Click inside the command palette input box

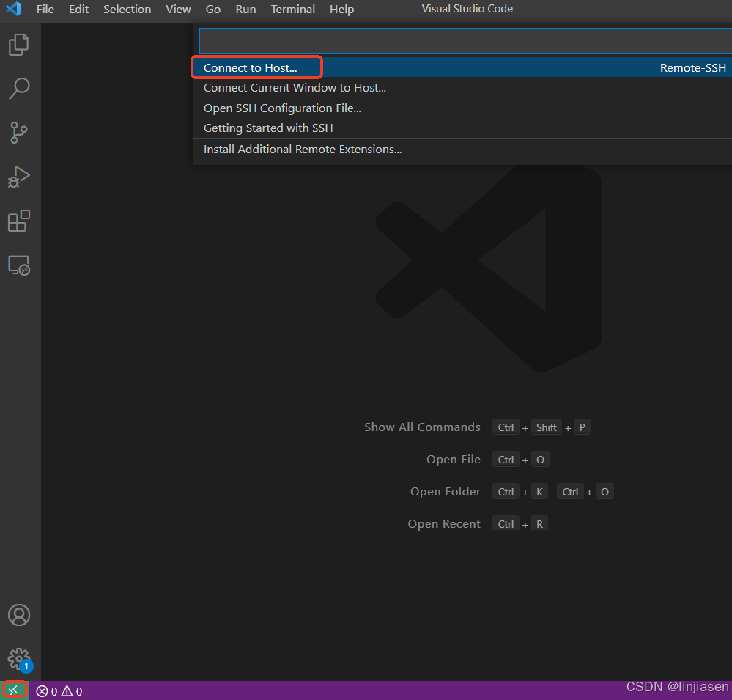[x=463, y=40]
